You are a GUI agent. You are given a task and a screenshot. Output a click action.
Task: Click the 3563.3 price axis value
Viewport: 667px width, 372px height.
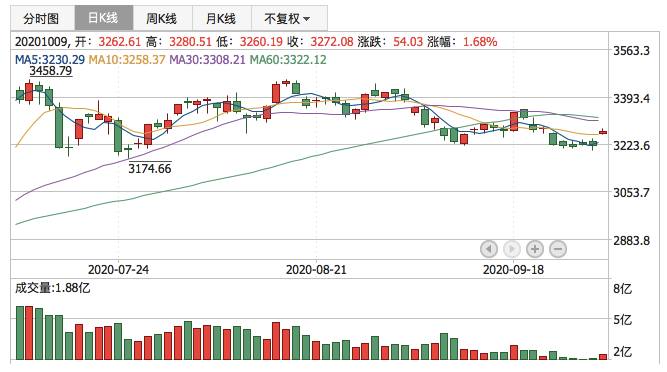point(631,51)
